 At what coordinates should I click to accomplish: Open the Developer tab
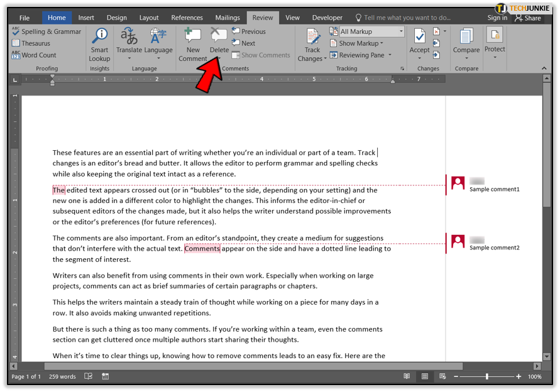coord(327,18)
